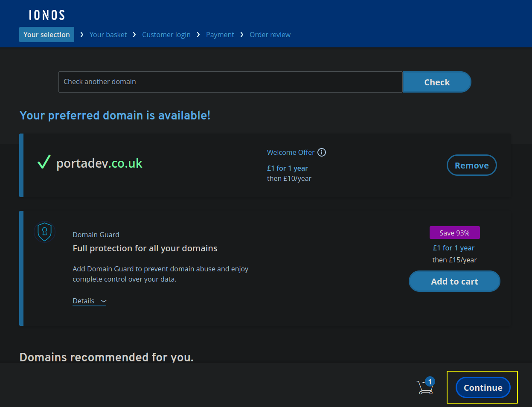Click the Check button

[x=437, y=82]
